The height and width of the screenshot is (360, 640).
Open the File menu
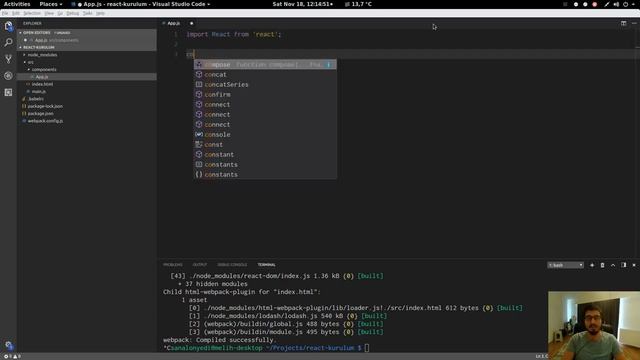pyautogui.click(x=5, y=13)
